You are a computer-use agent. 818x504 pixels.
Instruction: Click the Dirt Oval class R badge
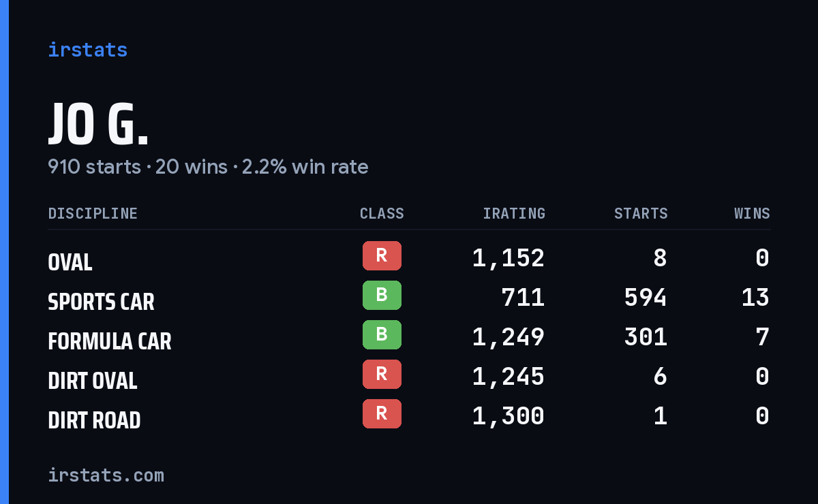click(x=382, y=374)
